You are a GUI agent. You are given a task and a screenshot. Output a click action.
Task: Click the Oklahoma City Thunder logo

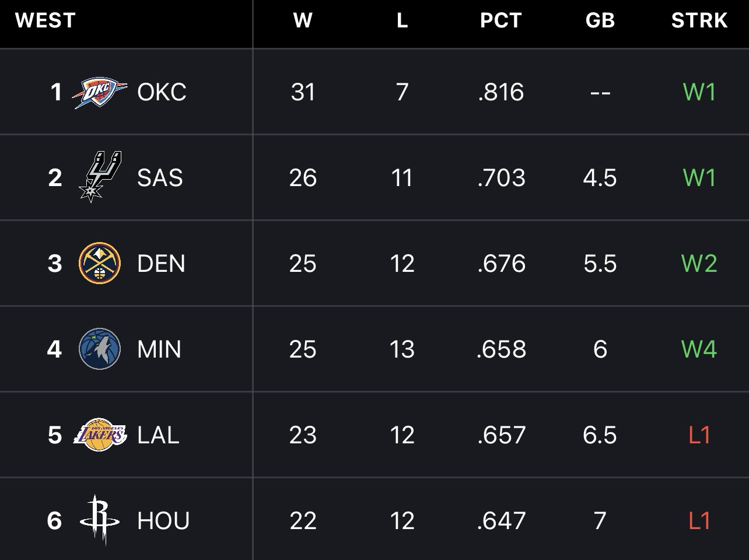tap(99, 92)
